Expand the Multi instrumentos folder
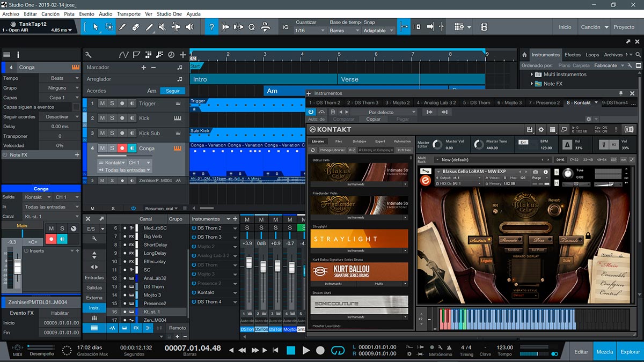This screenshot has height=362, width=644. tap(533, 75)
